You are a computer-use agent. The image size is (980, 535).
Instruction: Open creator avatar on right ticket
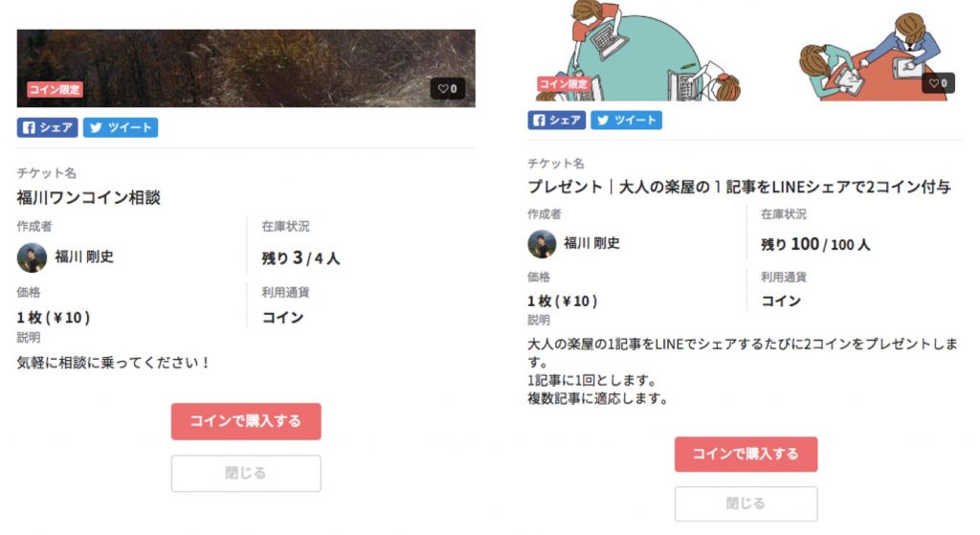[542, 244]
